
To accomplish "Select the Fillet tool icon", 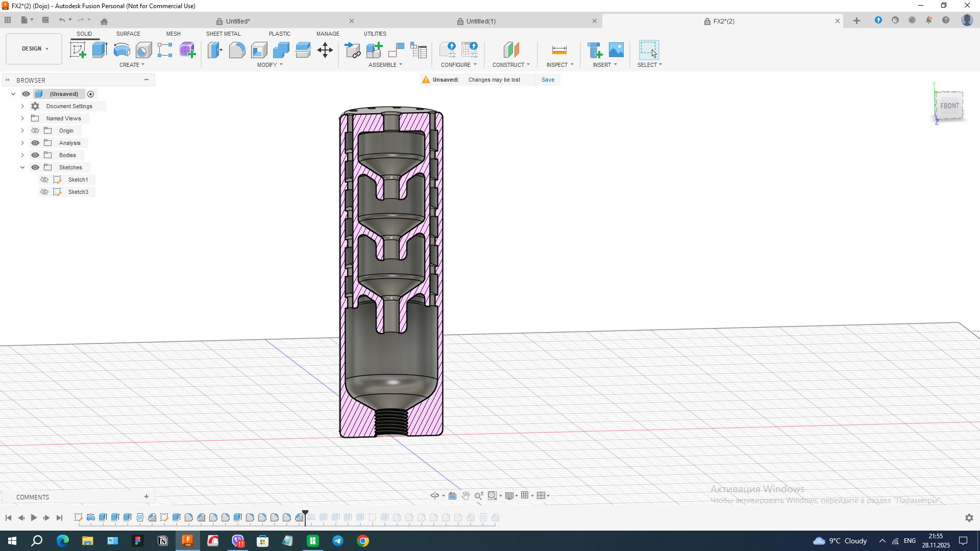I will coord(237,50).
